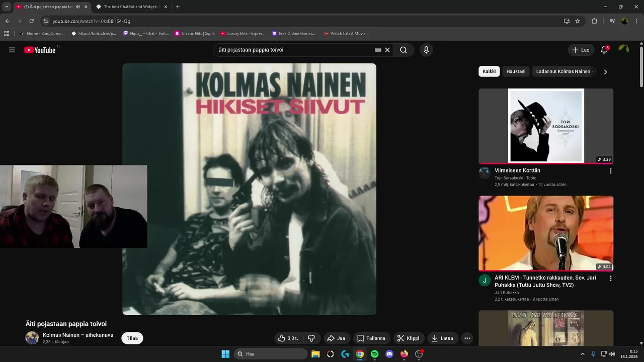Open Discord from the taskbar
This screenshot has height=362, width=644.
389,354
